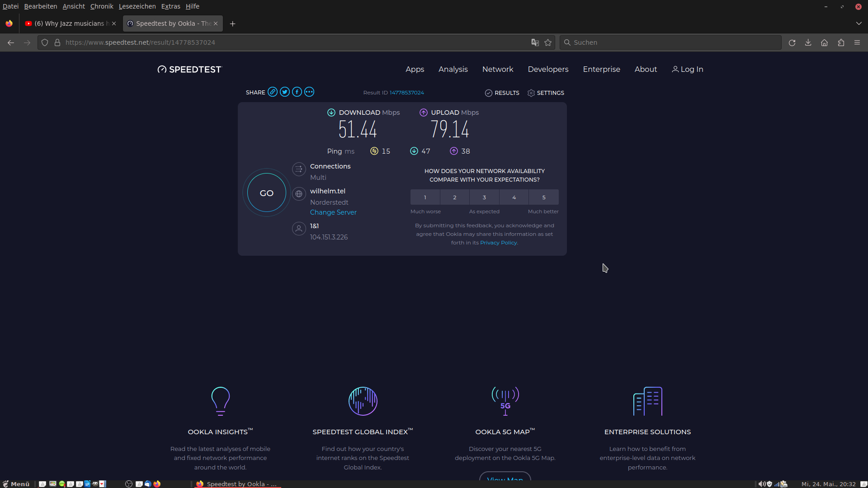The width and height of the screenshot is (868, 488).
Task: Copy the share link icon
Action: (273, 92)
